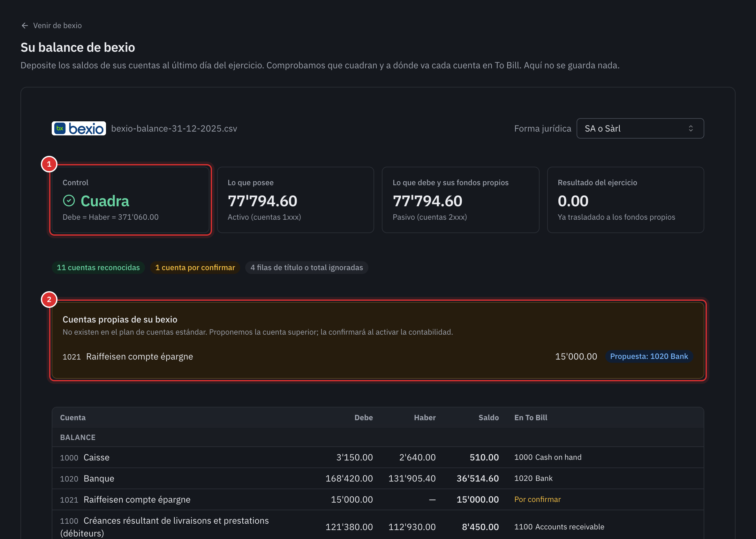Click the 11 cuentas reconocidas badge
756x539 pixels.
[x=98, y=268]
